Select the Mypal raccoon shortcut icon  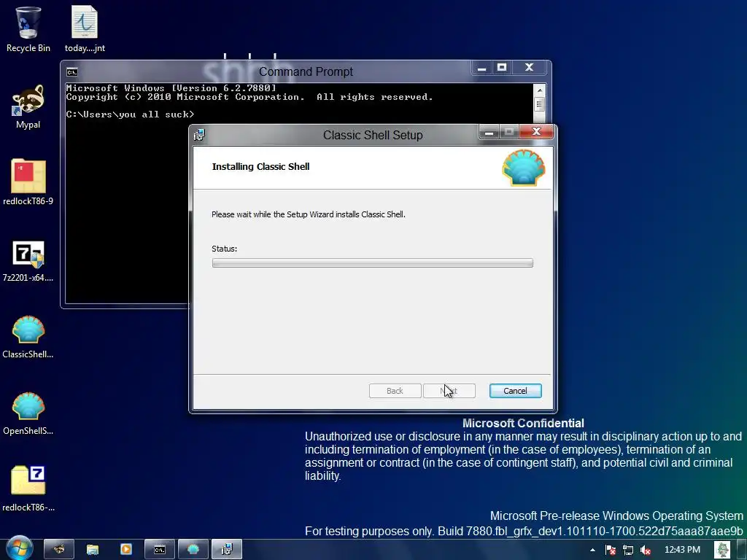[x=28, y=100]
